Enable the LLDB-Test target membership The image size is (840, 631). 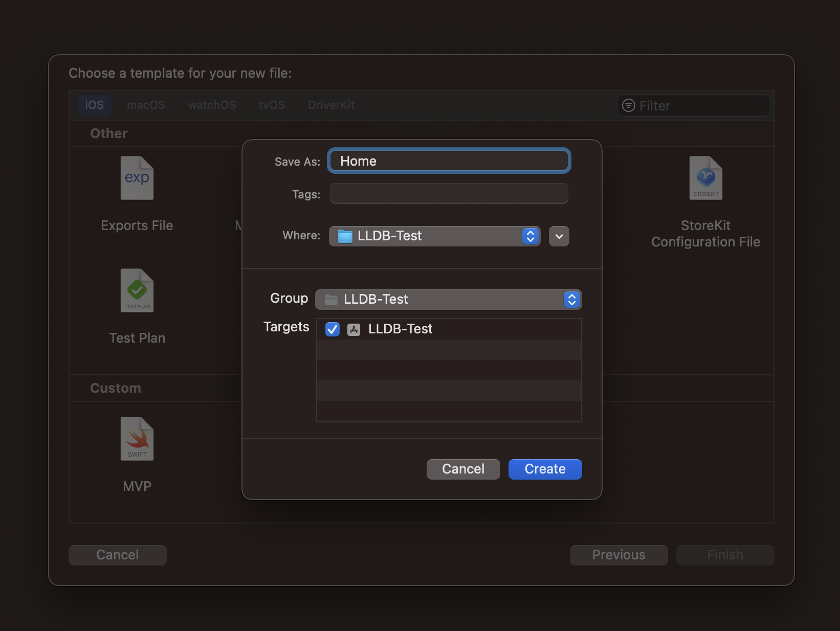click(x=332, y=329)
